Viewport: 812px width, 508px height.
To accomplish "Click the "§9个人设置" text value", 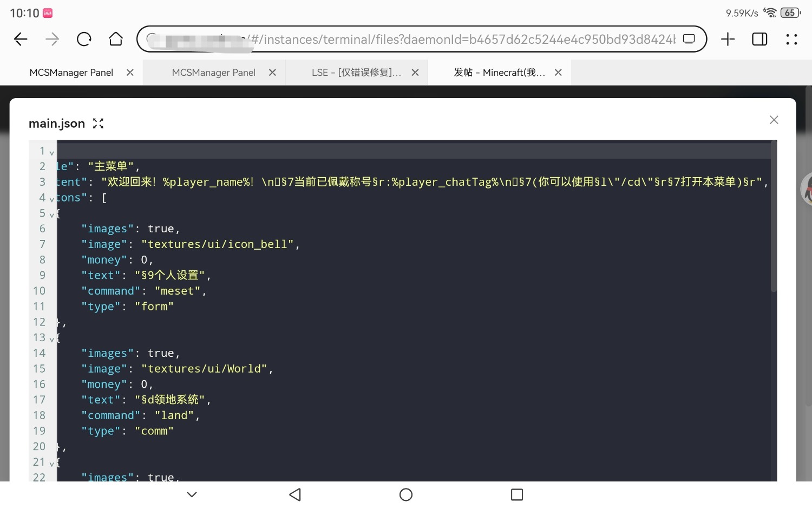I will (170, 276).
